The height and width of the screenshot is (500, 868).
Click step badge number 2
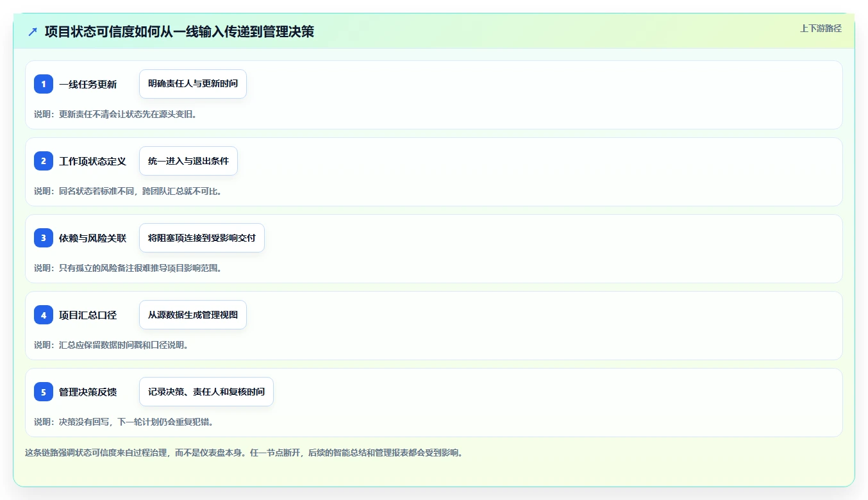[44, 161]
